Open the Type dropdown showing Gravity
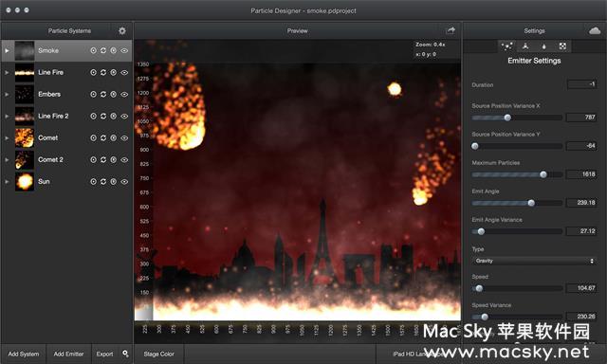This screenshot has width=607, height=364. (x=533, y=261)
